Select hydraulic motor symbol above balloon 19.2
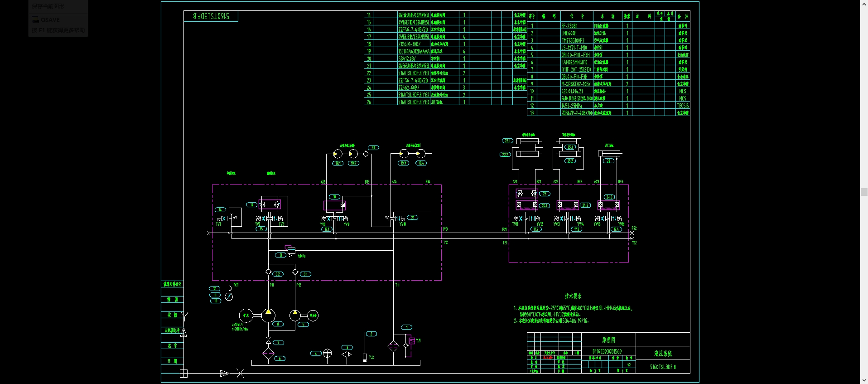This screenshot has height=384, width=868. (353, 154)
